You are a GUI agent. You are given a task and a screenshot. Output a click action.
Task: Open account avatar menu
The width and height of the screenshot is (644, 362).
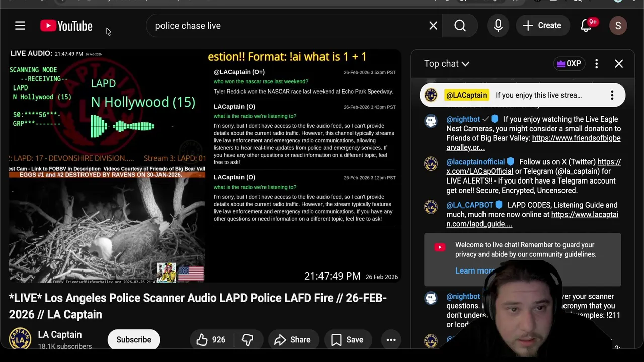pyautogui.click(x=618, y=26)
